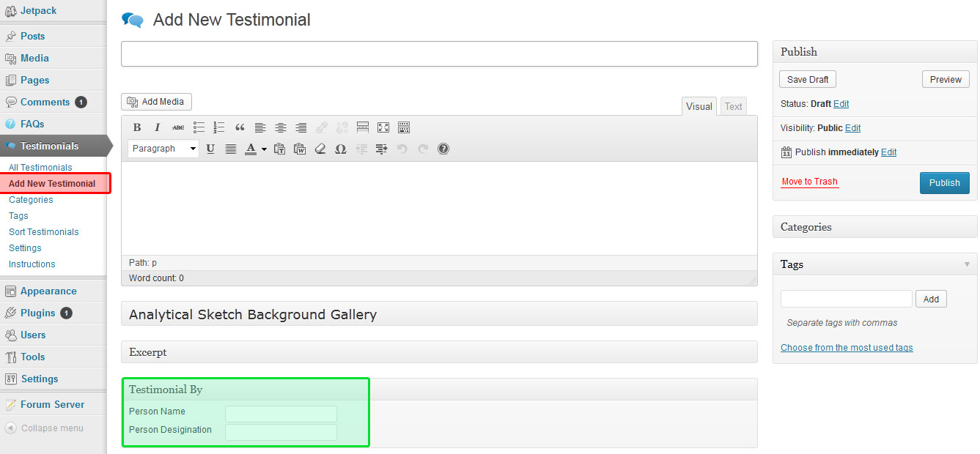Click the Person Name input field
Screen dimensions: 980x454
(281, 414)
